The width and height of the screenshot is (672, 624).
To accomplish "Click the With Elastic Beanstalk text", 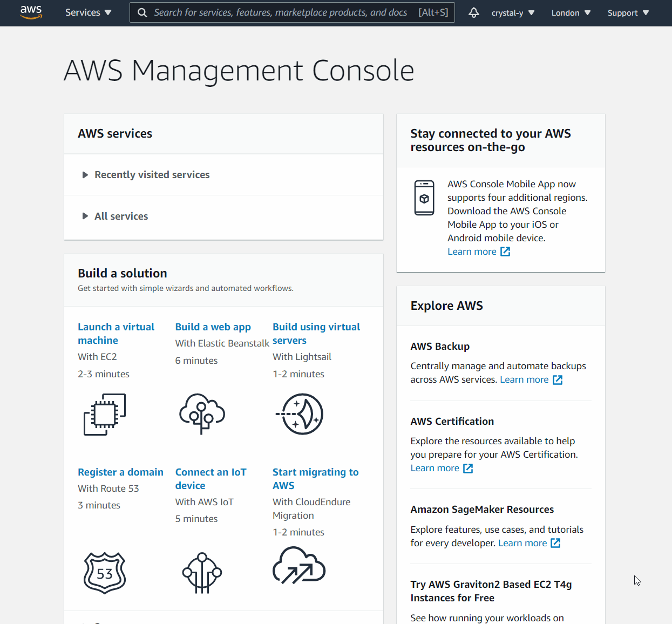I will click(x=222, y=343).
